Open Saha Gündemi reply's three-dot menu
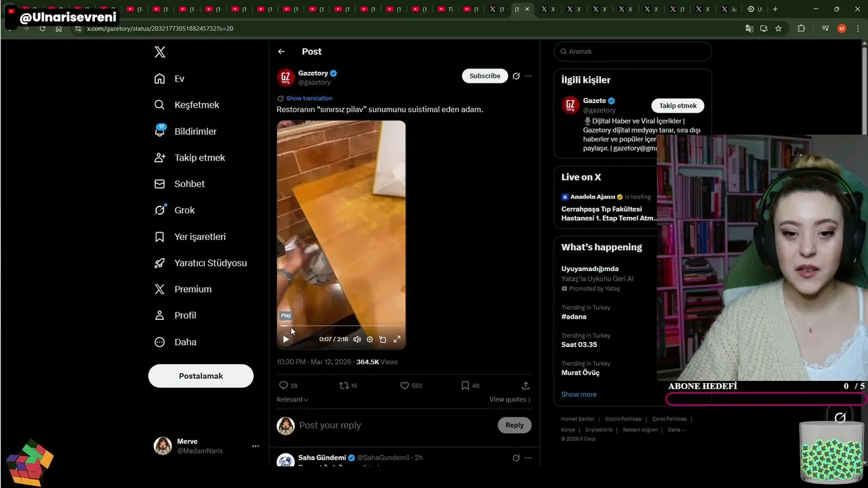Screen dimensions: 868x488 (x=528, y=457)
